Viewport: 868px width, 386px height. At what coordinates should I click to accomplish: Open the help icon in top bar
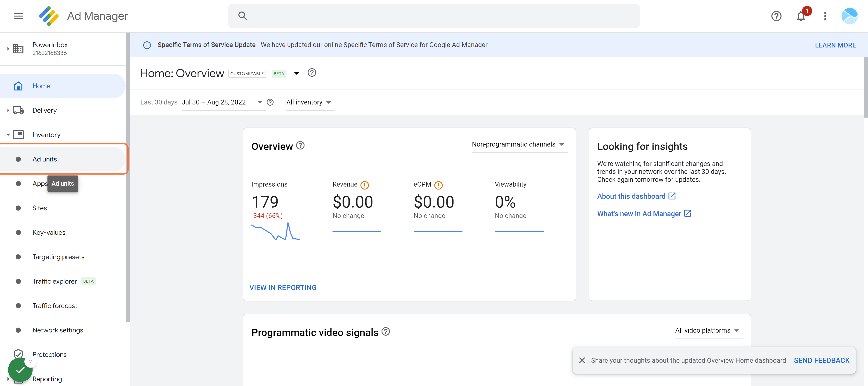[x=776, y=16]
